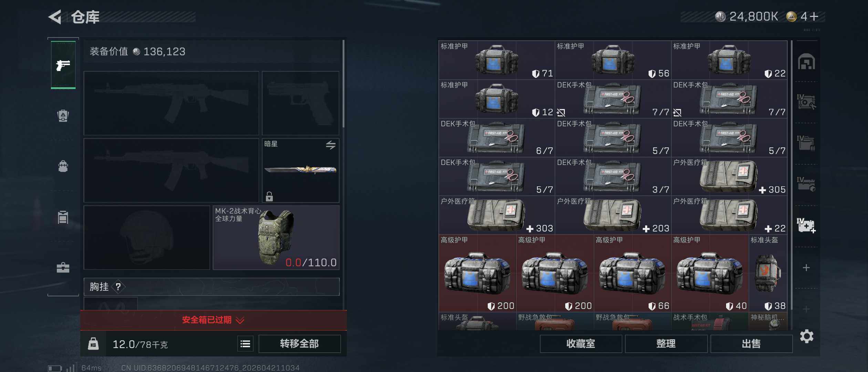Click 整理 to sort the warehouse

[666, 344]
